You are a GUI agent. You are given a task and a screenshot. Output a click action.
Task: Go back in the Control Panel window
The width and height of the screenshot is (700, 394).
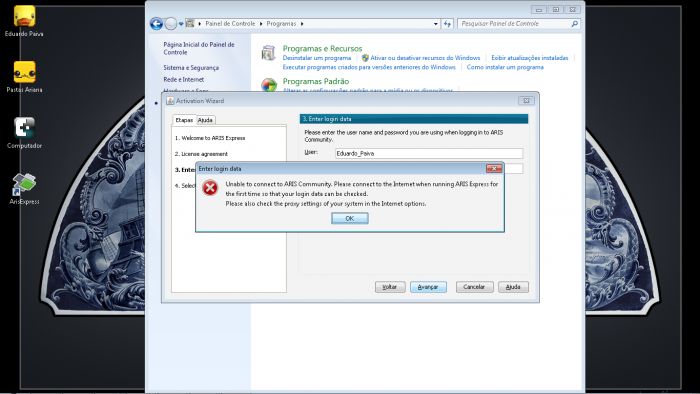tap(156, 24)
